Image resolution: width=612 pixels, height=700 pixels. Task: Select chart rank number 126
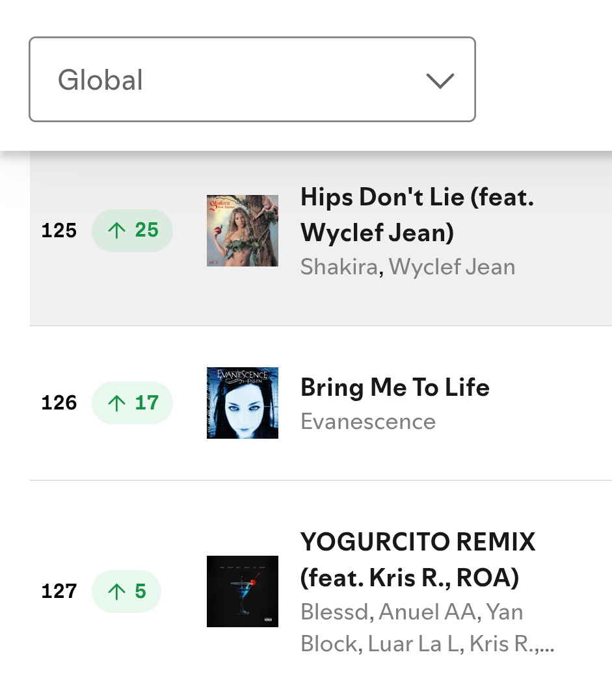point(59,403)
